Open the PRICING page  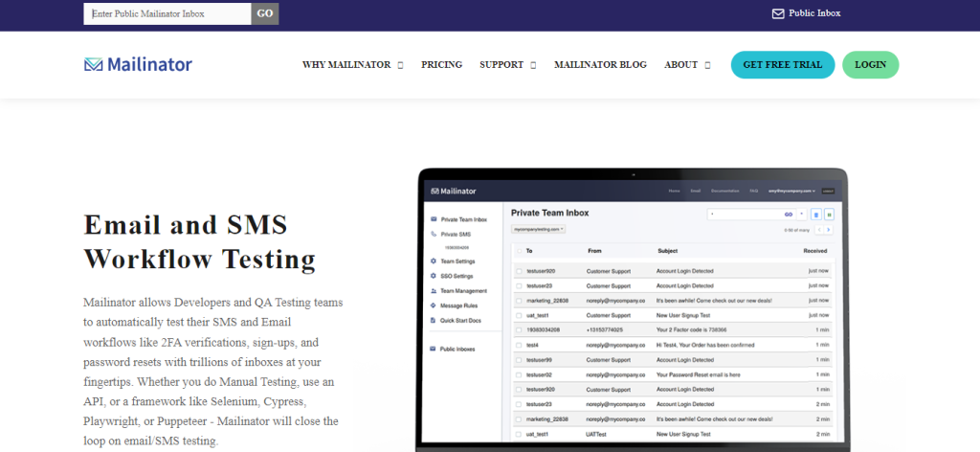(x=442, y=65)
